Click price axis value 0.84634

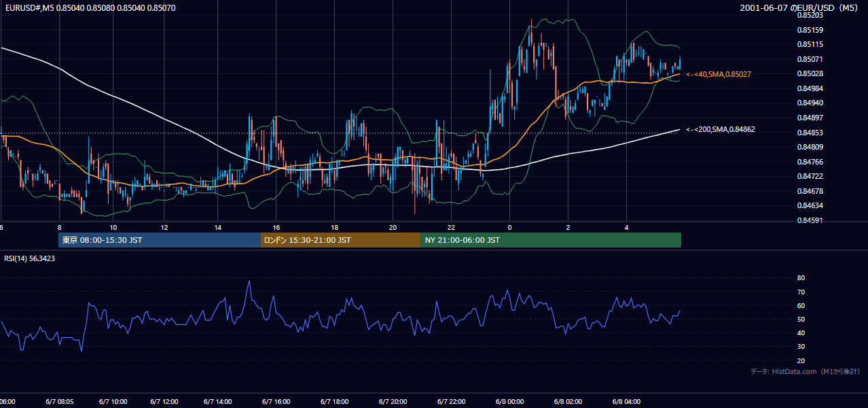[x=810, y=205]
